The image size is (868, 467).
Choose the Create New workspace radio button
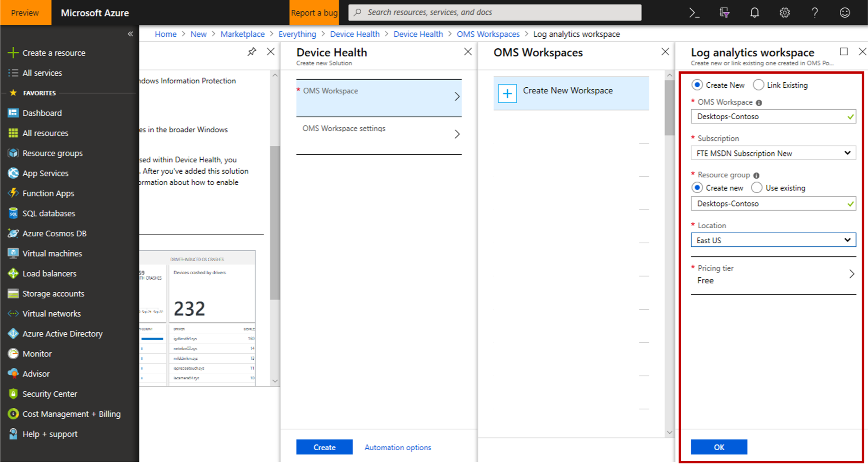pos(697,85)
